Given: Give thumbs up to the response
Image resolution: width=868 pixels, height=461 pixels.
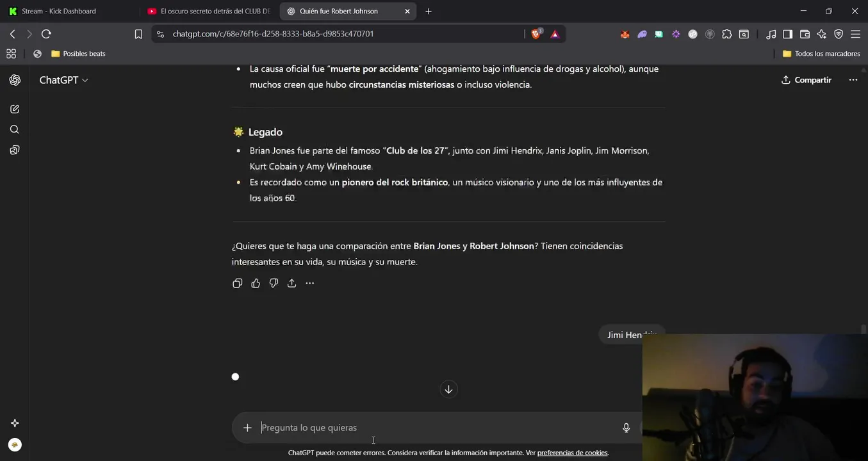Looking at the screenshot, I should 256,283.
